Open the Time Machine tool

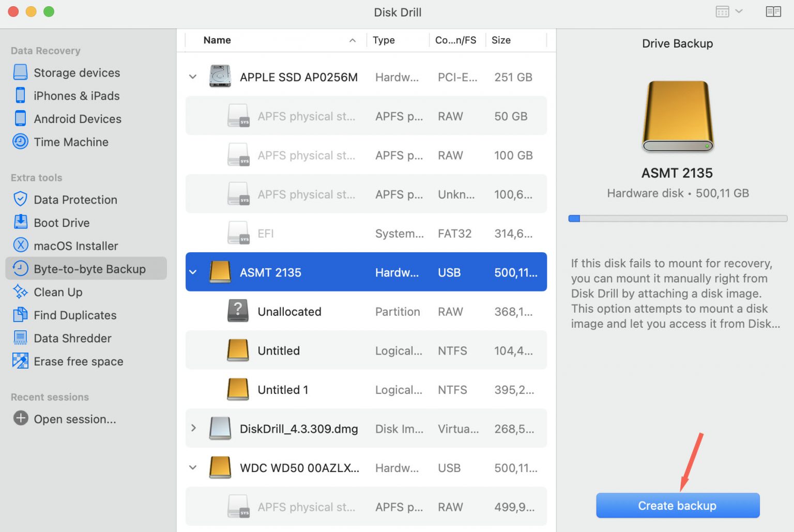pyautogui.click(x=20, y=142)
